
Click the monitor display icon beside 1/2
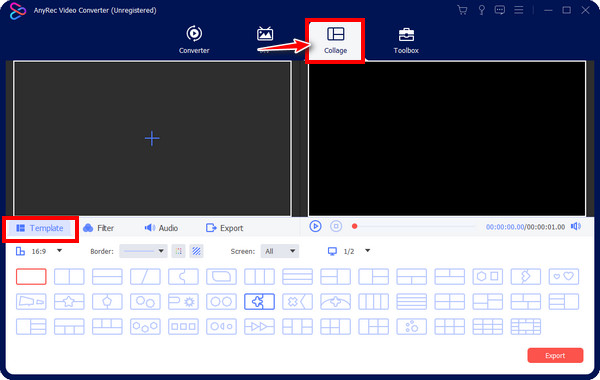click(332, 251)
